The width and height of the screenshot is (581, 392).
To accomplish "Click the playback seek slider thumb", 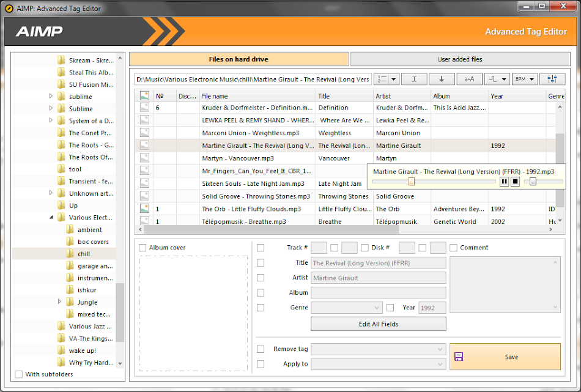I will click(412, 182).
